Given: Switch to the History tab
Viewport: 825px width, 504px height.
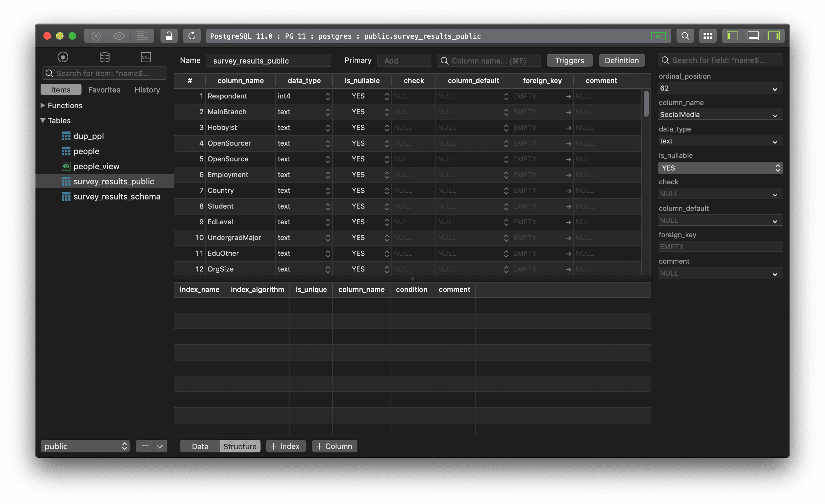Looking at the screenshot, I should pos(147,90).
